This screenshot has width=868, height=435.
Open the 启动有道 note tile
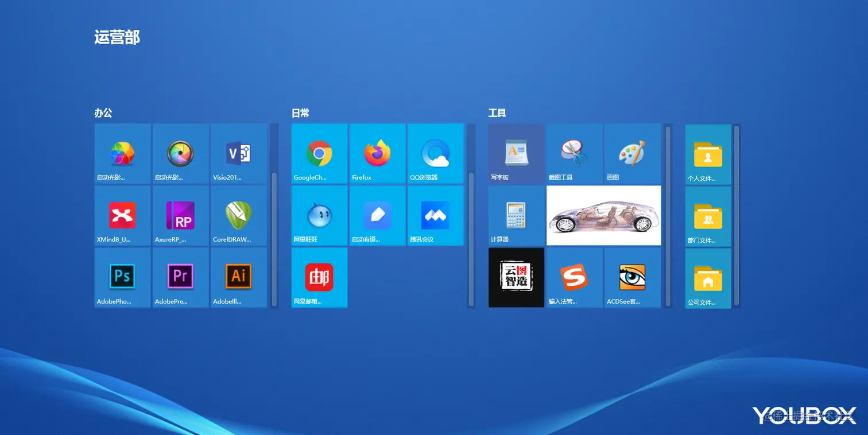point(378,216)
